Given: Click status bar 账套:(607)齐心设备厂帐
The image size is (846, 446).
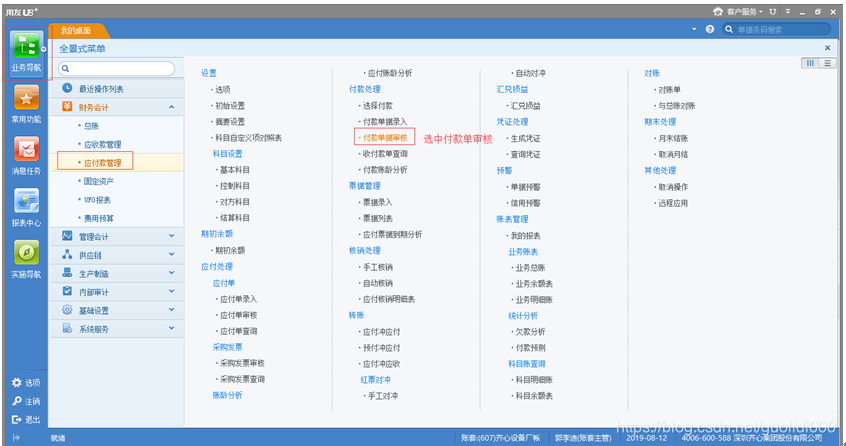Looking at the screenshot, I should pos(501,437).
